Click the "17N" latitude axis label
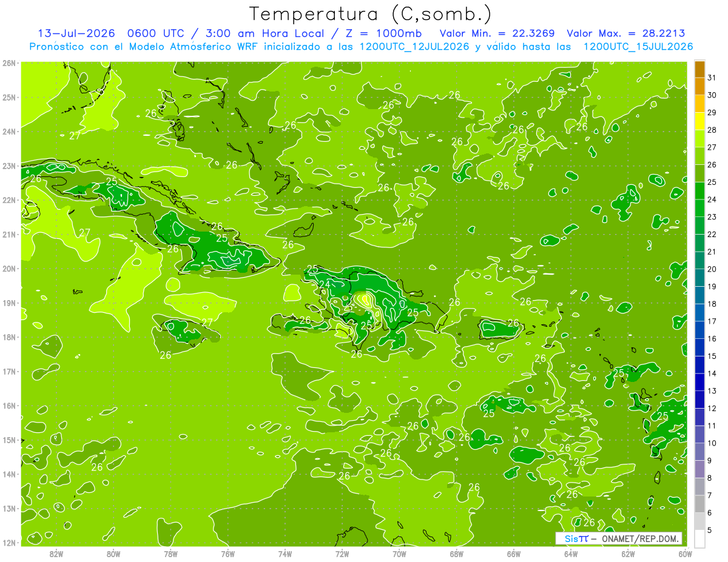The width and height of the screenshot is (728, 562). tap(8, 371)
